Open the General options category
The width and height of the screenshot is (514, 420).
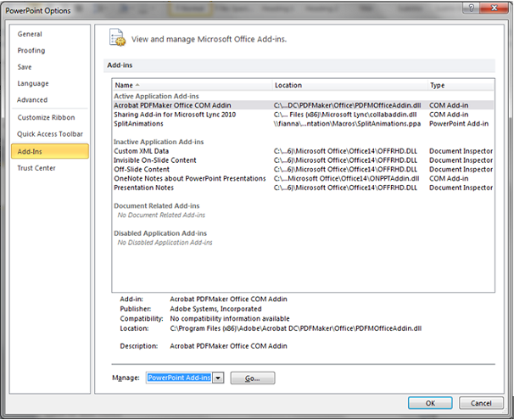30,34
